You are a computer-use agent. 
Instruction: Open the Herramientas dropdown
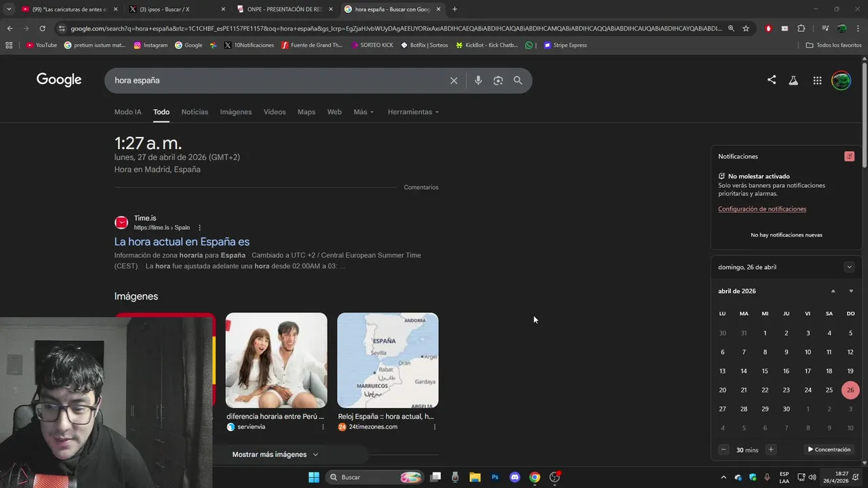pos(413,112)
